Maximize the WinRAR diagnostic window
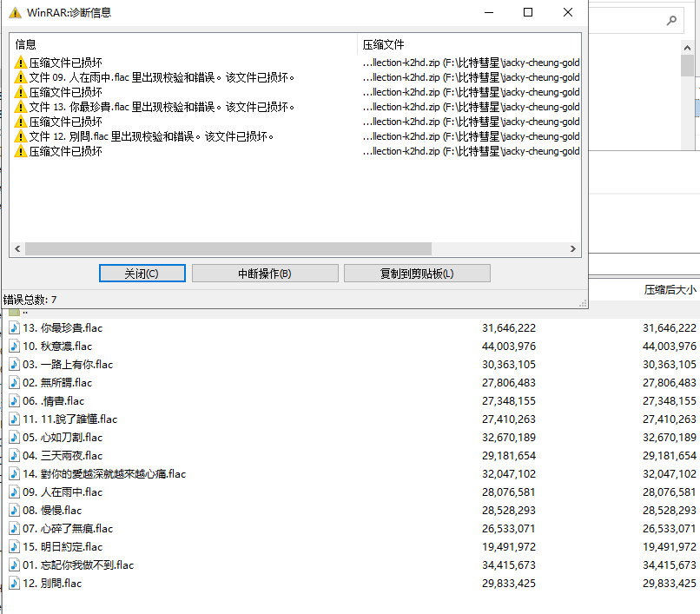This screenshot has height=614, width=700. coord(528,12)
